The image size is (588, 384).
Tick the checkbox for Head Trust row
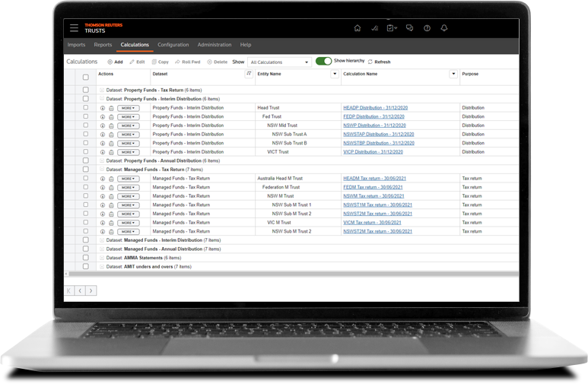(86, 108)
